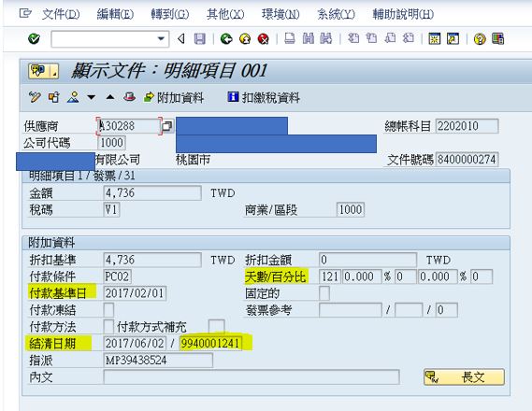Screen dimensions: 532x411
Task: Click the green checkmark Enter icon
Action: [34, 39]
